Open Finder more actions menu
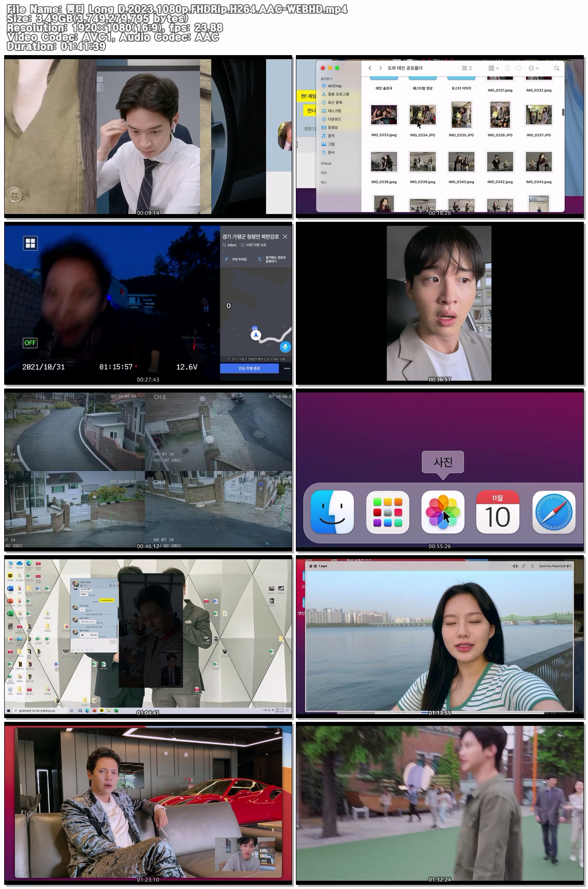The image size is (588, 889). pos(533,68)
